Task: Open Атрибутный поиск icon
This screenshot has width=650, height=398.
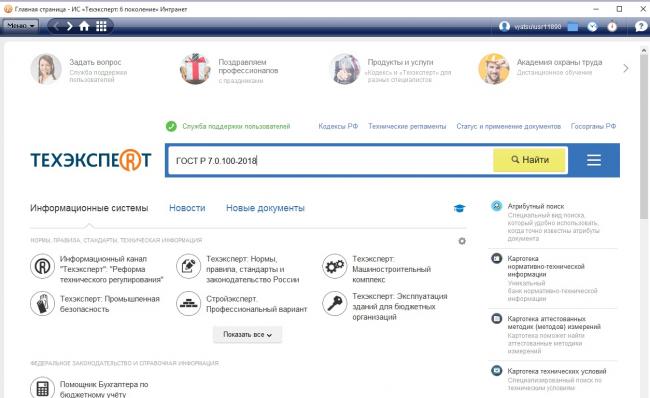Action: click(497, 206)
